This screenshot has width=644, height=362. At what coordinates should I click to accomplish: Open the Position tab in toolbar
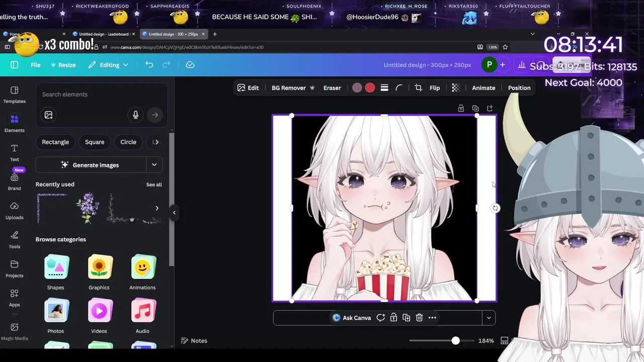coord(519,88)
